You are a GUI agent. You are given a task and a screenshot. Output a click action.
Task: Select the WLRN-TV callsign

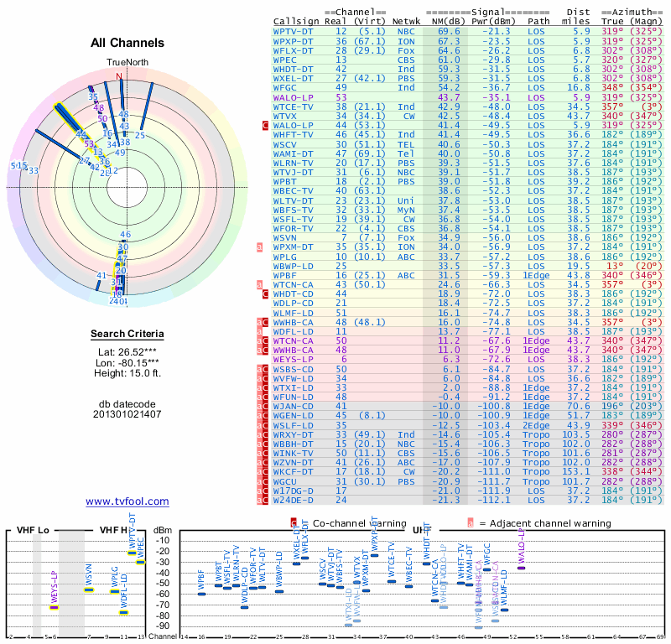point(293,163)
